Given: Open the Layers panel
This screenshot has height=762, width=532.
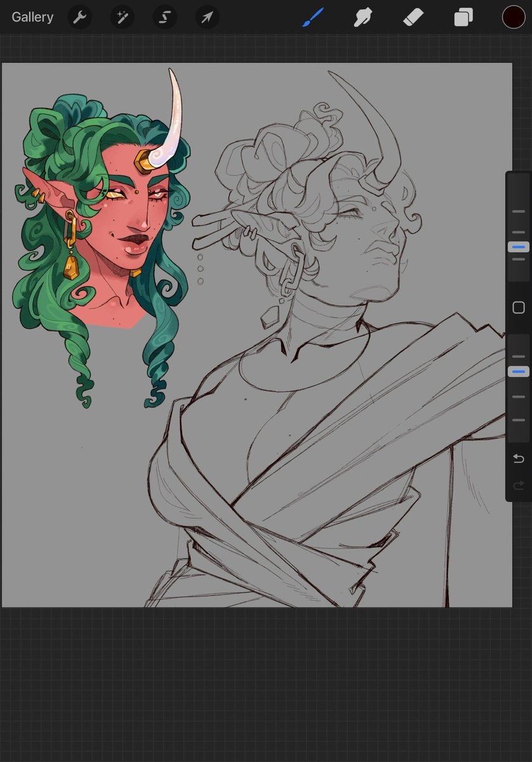Looking at the screenshot, I should point(463,17).
